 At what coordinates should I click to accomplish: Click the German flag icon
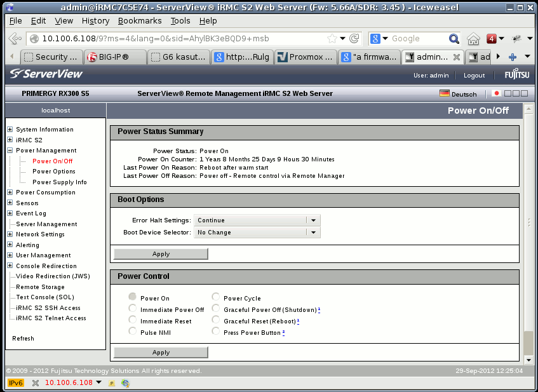pos(445,93)
